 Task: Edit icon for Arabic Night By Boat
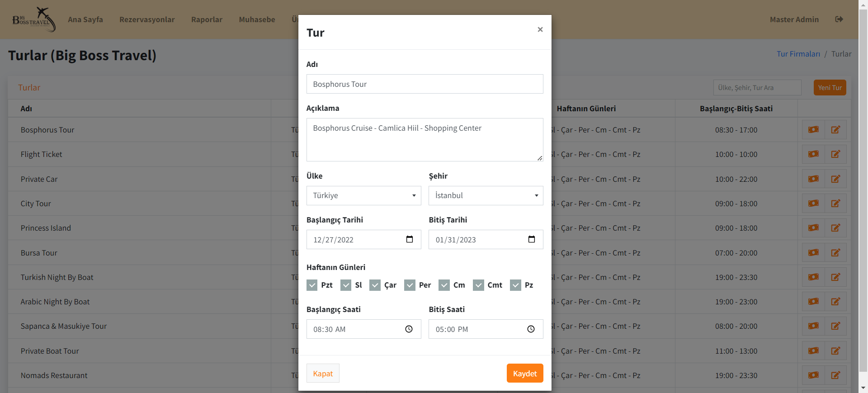click(x=835, y=302)
